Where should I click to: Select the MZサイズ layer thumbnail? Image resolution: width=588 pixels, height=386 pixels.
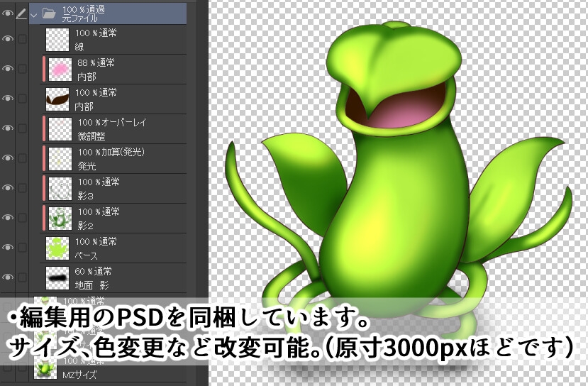click(x=45, y=368)
